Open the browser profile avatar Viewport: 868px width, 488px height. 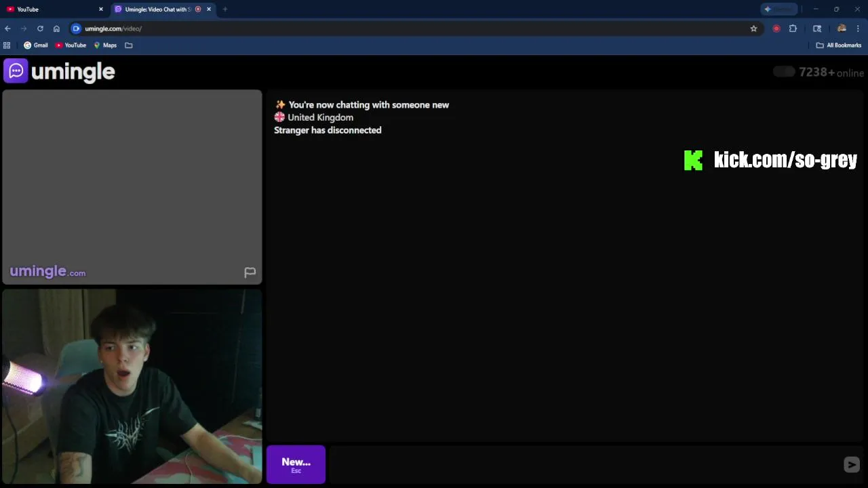coord(842,28)
